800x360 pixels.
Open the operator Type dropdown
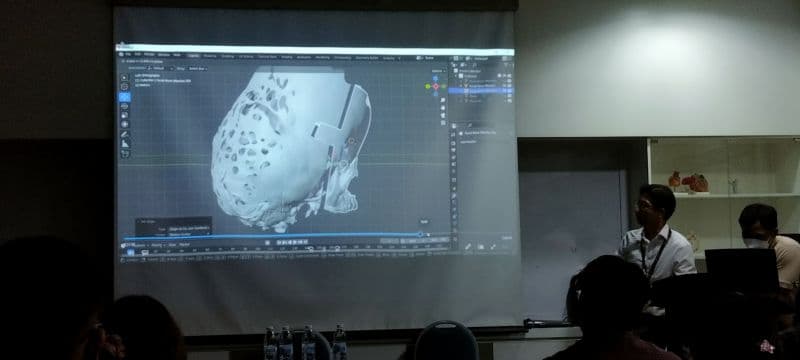pos(190,228)
